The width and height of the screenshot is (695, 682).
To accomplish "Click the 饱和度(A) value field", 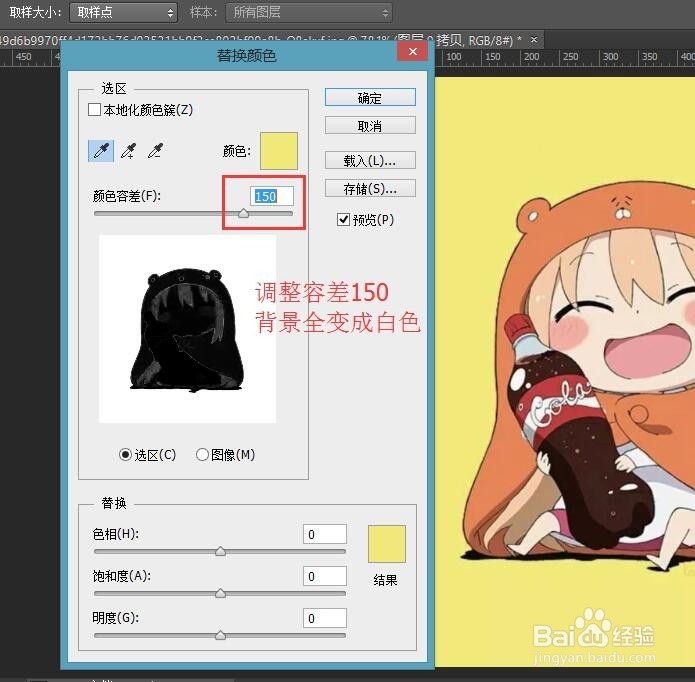I will (x=324, y=576).
